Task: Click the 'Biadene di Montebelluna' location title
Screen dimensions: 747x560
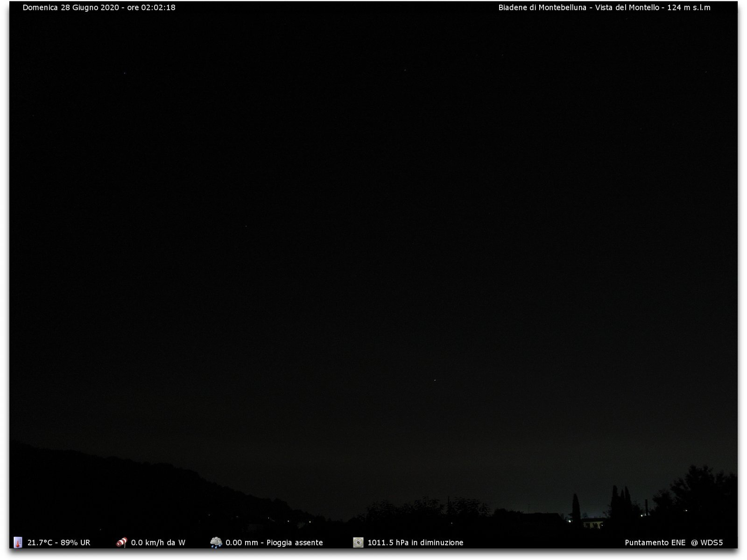Action: pos(542,7)
